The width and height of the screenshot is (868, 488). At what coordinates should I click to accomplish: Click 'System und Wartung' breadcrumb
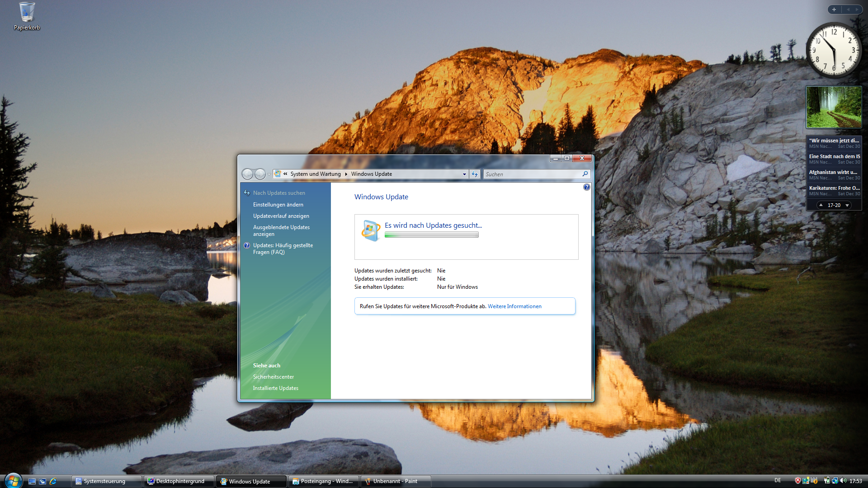click(316, 174)
